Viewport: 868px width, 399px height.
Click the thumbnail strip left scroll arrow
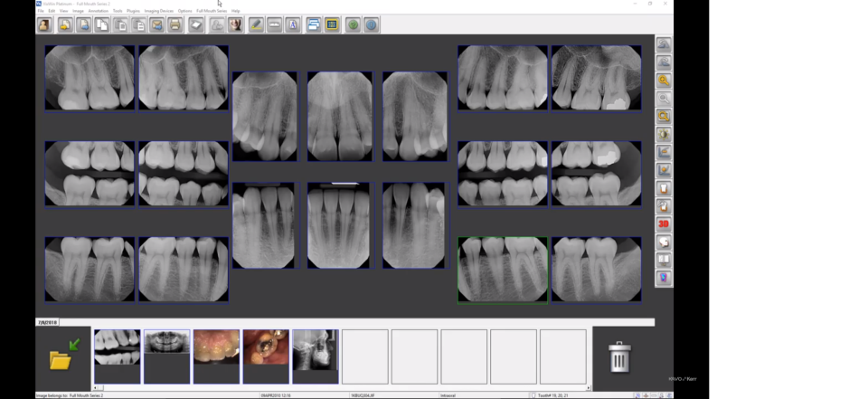97,388
